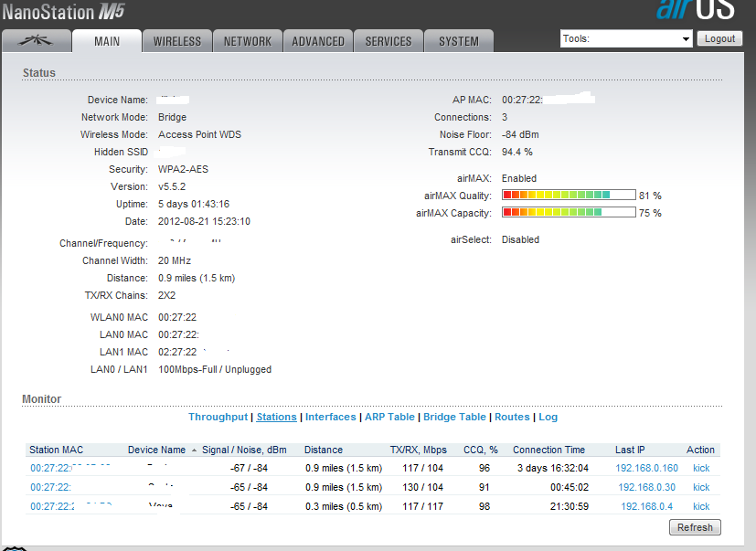Click the Logout button
The image size is (756, 551).
pyautogui.click(x=719, y=38)
